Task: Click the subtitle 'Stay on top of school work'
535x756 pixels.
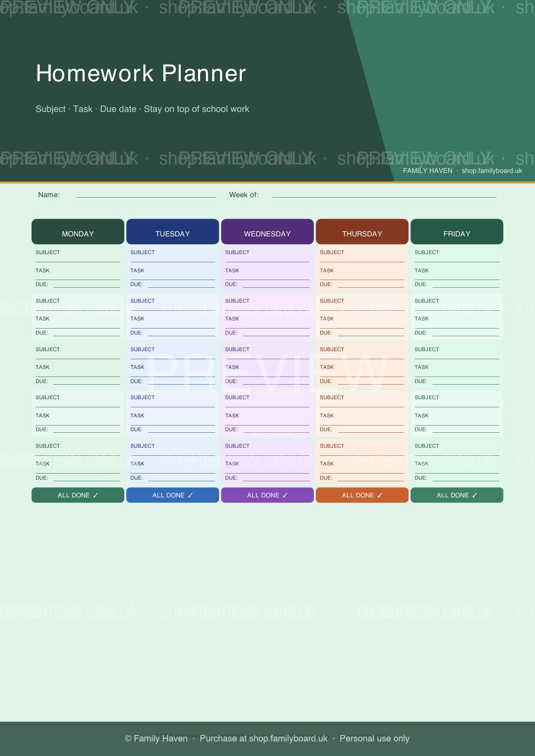Action: [197, 109]
